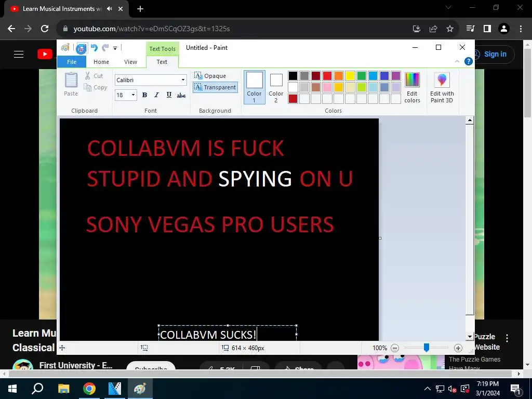The width and height of the screenshot is (532, 399).
Task: Select the Text ribbon tab
Action: pyautogui.click(x=162, y=62)
